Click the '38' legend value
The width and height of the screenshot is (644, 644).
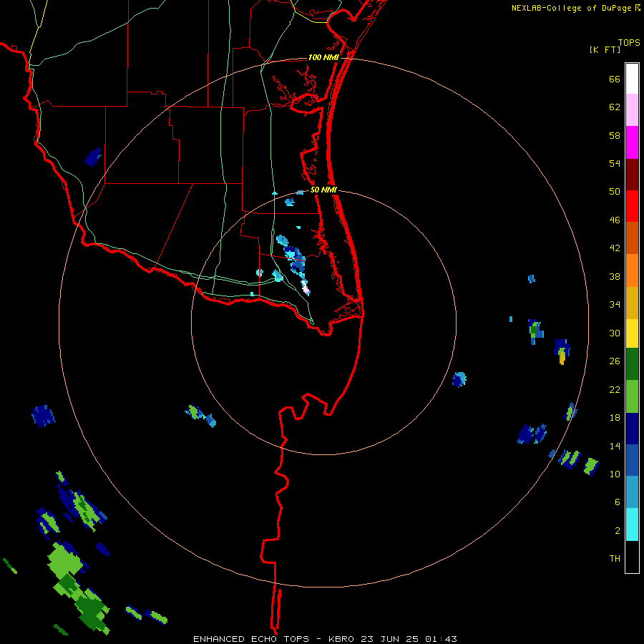pos(615,276)
